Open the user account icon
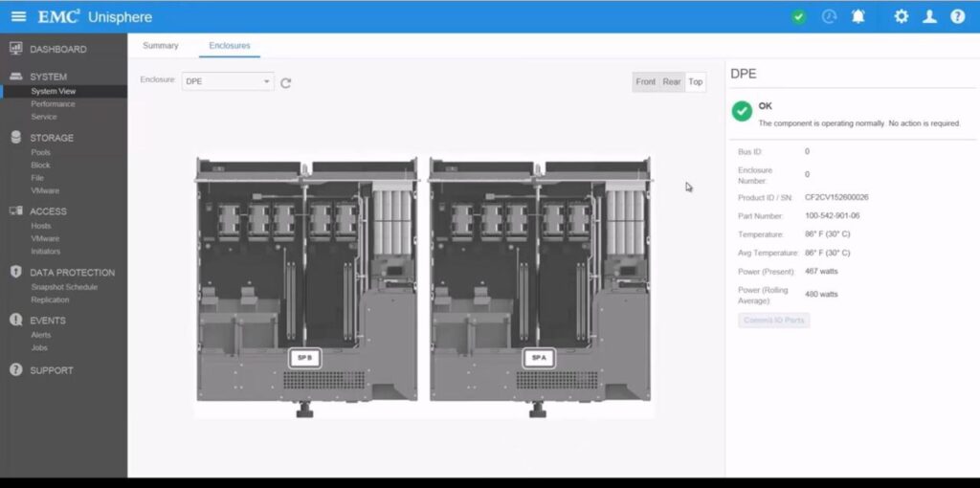 930,17
